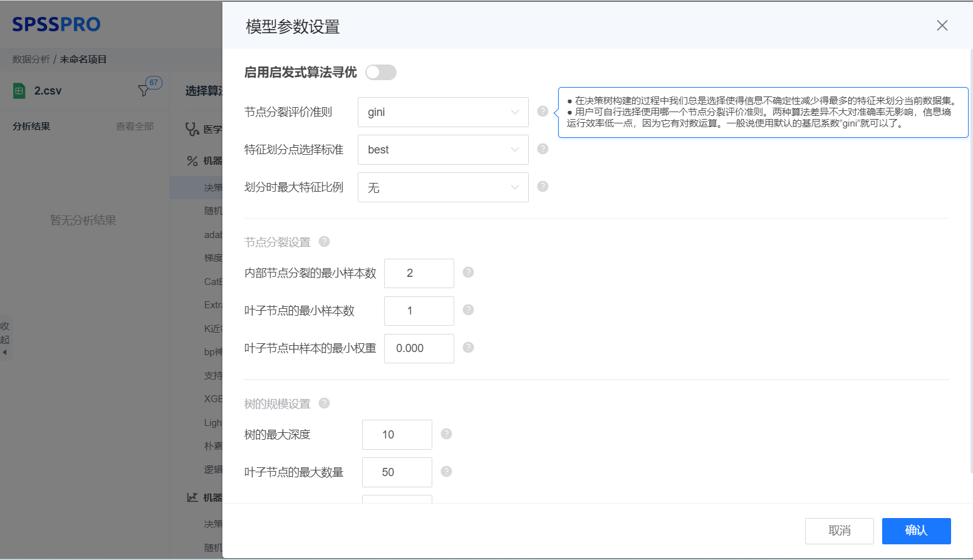Click the help icon next to 树的最大深度
This screenshot has height=560, width=973.
(446, 434)
